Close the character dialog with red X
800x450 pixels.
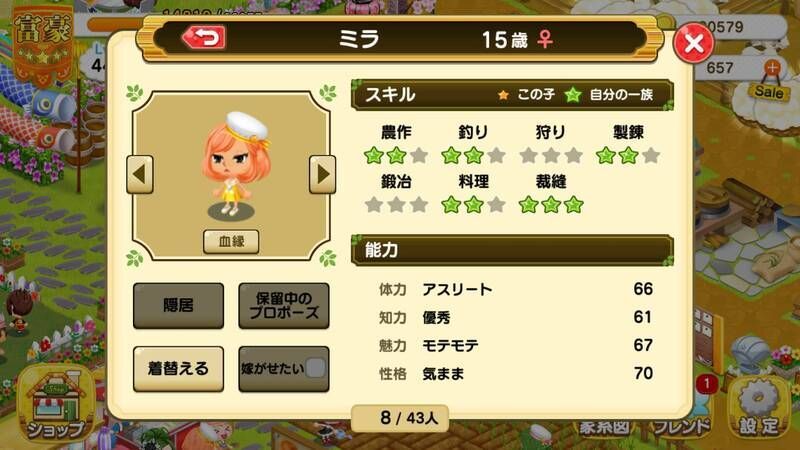coord(694,43)
